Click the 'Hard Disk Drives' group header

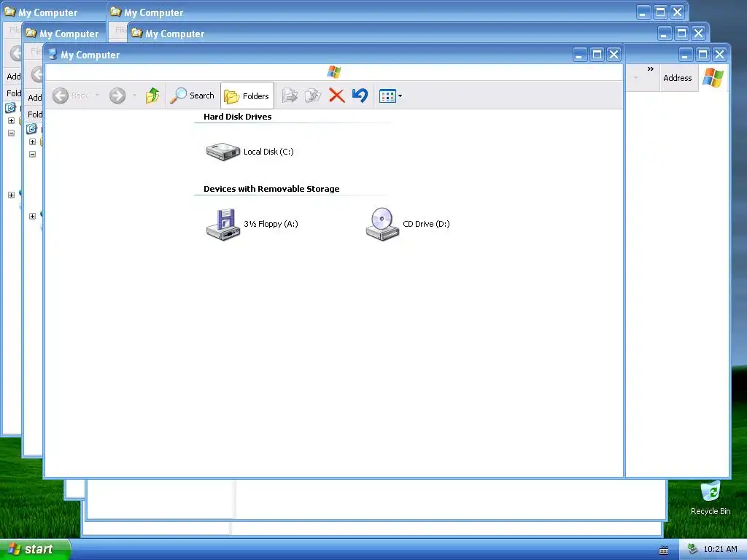(238, 117)
